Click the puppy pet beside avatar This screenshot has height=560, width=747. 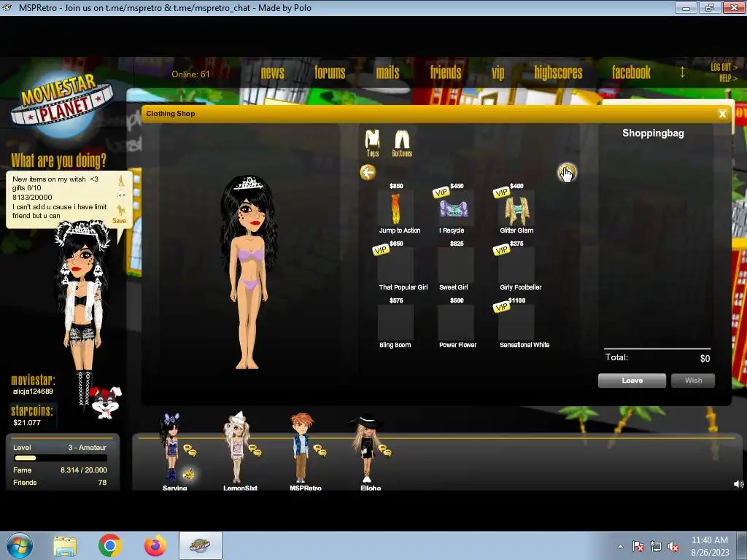106,402
